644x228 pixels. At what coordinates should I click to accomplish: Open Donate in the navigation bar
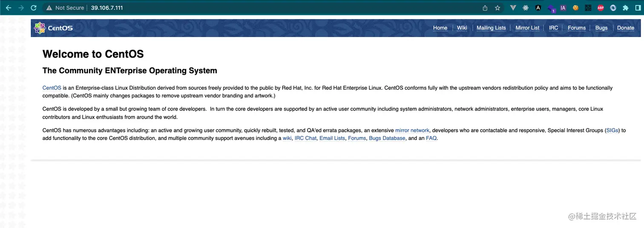[x=626, y=28]
